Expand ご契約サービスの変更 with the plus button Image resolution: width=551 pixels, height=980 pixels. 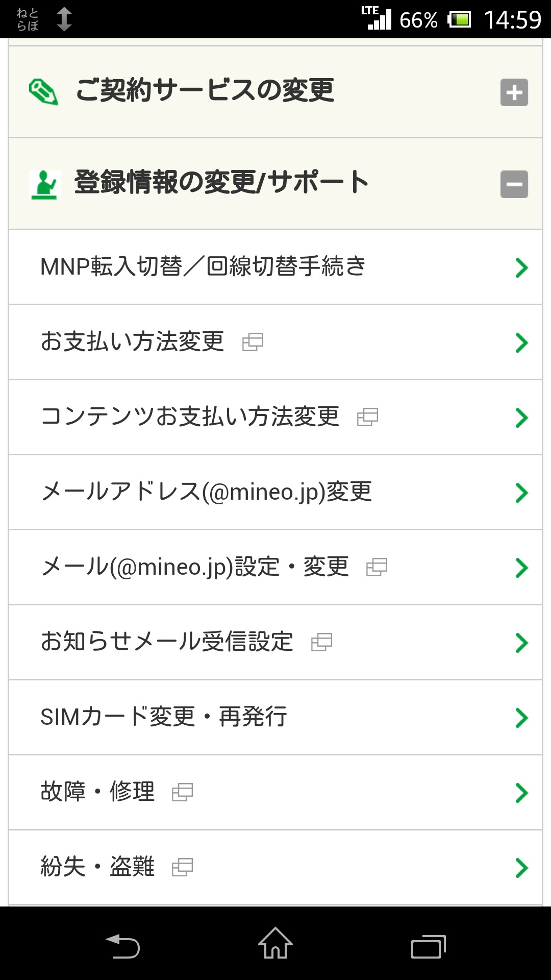tap(514, 92)
